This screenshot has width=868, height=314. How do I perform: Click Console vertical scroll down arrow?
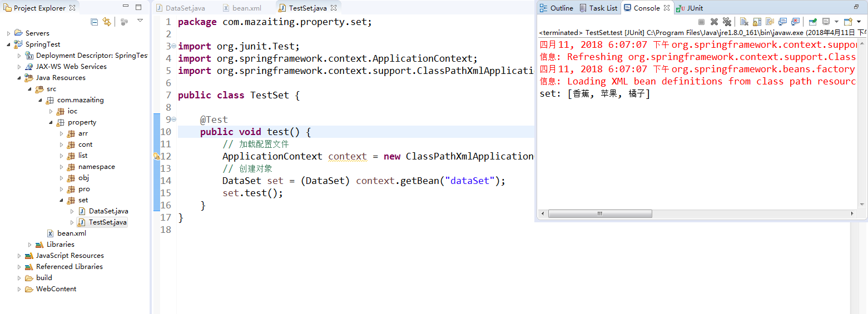pyautogui.click(x=862, y=205)
